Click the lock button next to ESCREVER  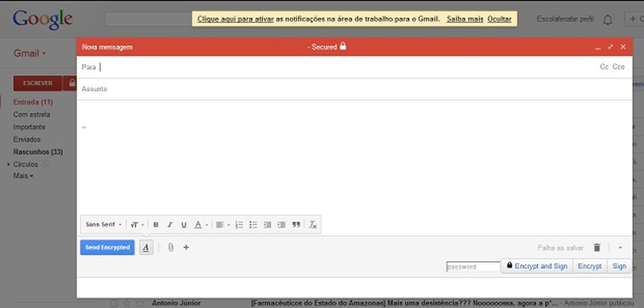70,83
